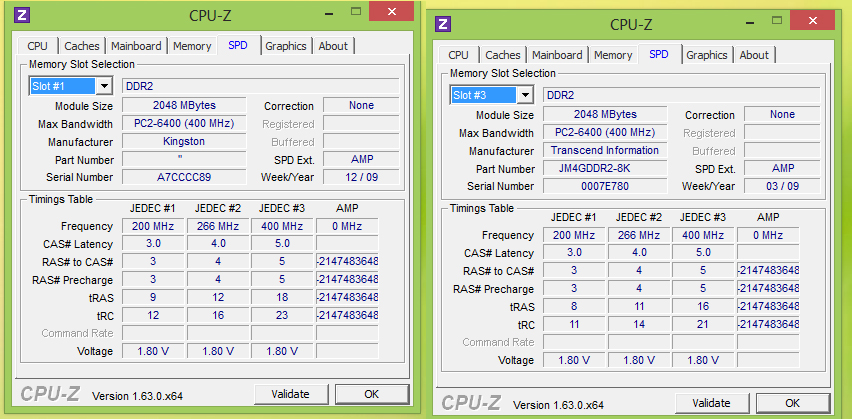Image resolution: width=852 pixels, height=419 pixels.
Task: Minimize the right CPU-Z window
Action: pyautogui.click(x=750, y=22)
